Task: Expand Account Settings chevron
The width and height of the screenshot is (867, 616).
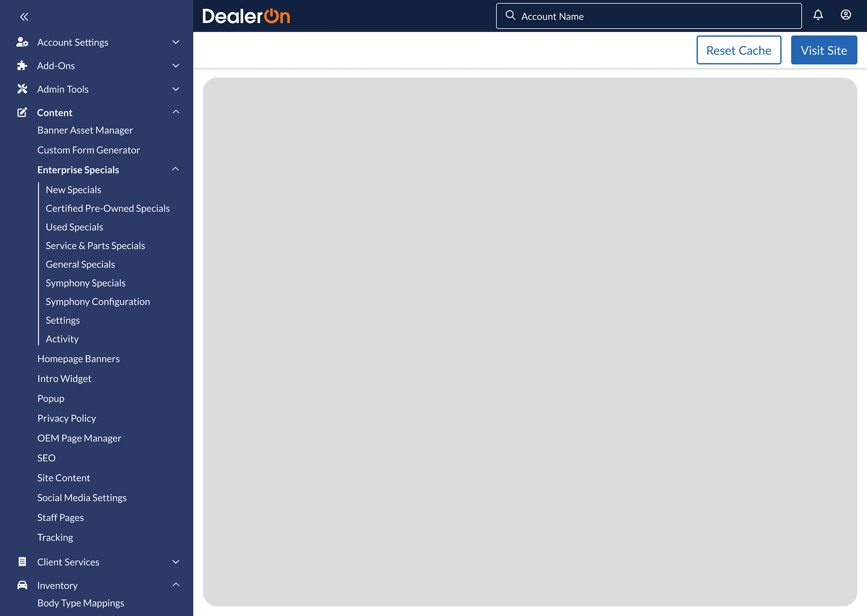Action: [x=176, y=42]
